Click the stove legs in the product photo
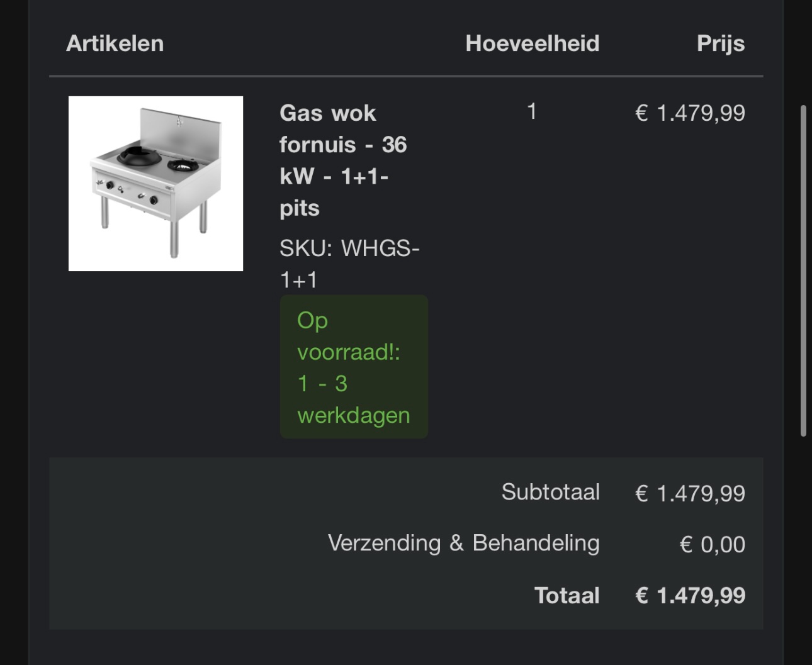Viewport: 812px width, 665px height. pos(174,239)
